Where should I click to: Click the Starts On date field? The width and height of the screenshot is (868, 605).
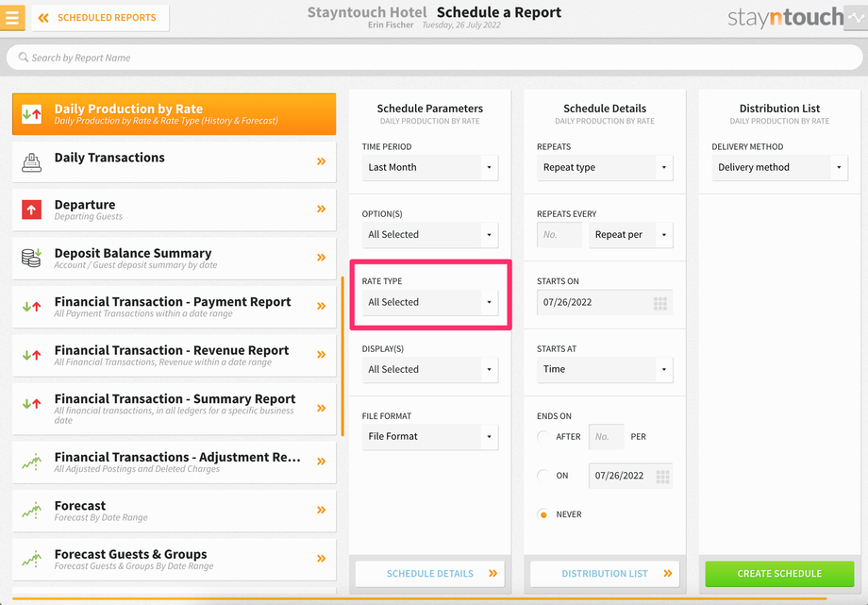605,302
